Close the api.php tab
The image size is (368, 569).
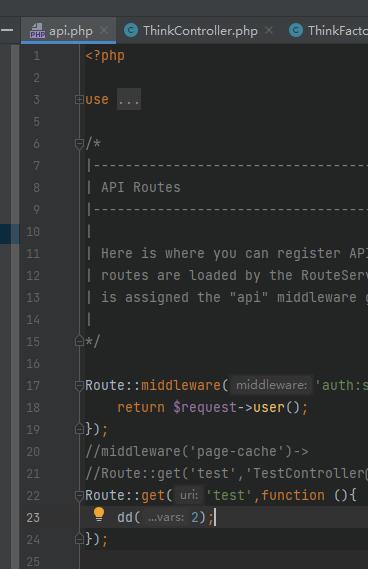(x=104, y=30)
